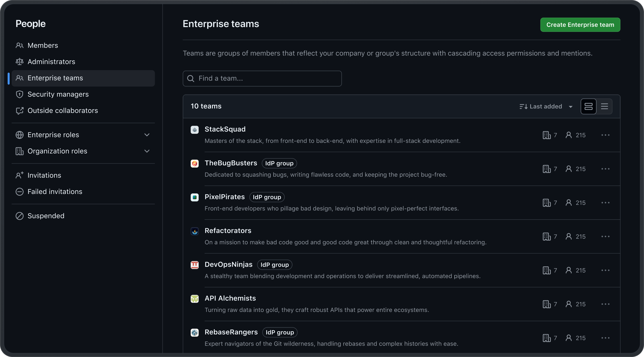Switch to the Members section
Viewport: 644px width, 357px height.
(43, 45)
